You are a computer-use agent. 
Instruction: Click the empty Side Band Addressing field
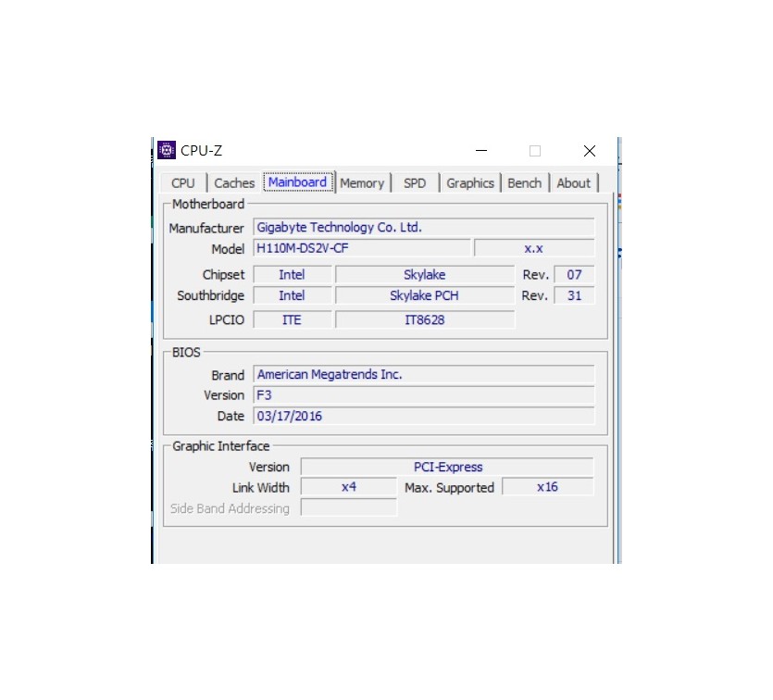[x=348, y=507]
